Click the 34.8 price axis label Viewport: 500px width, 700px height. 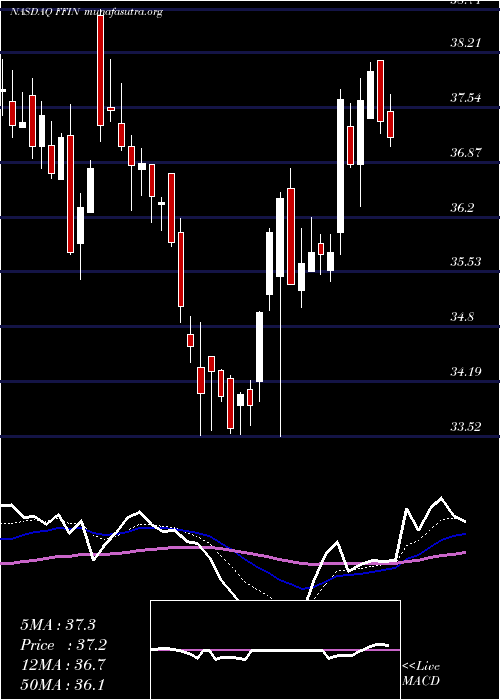pyautogui.click(x=462, y=317)
